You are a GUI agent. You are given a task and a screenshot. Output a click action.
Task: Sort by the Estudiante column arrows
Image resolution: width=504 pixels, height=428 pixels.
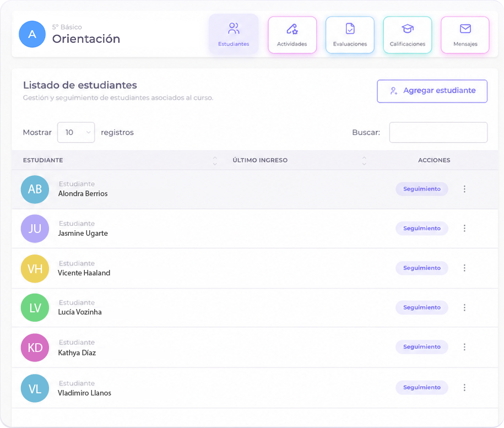[215, 160]
